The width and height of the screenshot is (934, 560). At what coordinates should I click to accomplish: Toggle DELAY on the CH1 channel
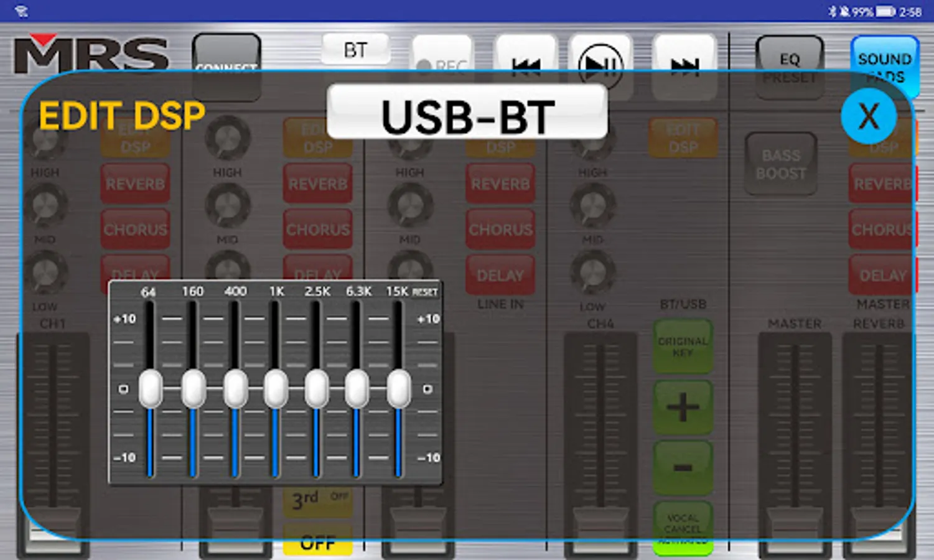(x=135, y=274)
